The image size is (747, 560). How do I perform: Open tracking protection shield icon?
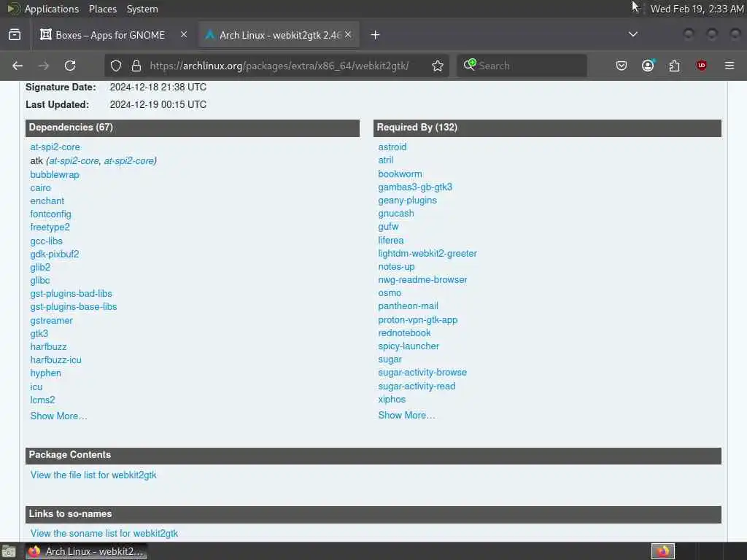pos(116,66)
